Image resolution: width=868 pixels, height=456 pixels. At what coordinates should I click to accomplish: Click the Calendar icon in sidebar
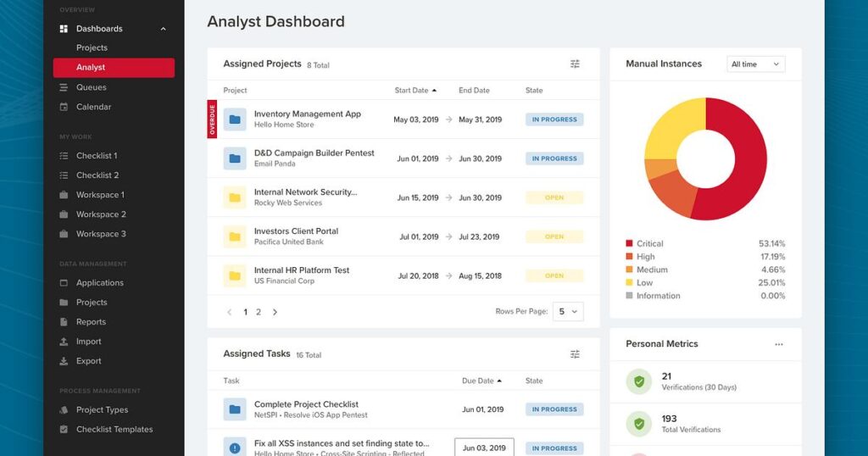point(64,107)
